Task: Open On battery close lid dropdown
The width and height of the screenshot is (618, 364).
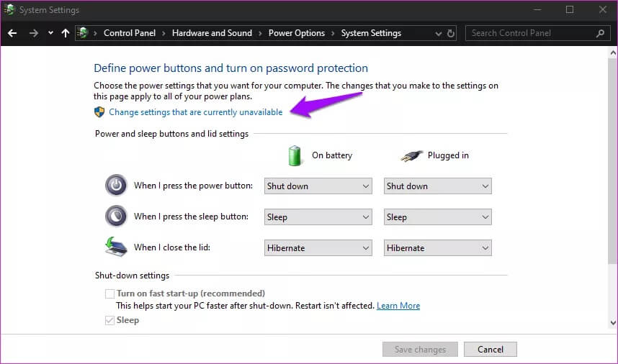Action: (x=318, y=248)
